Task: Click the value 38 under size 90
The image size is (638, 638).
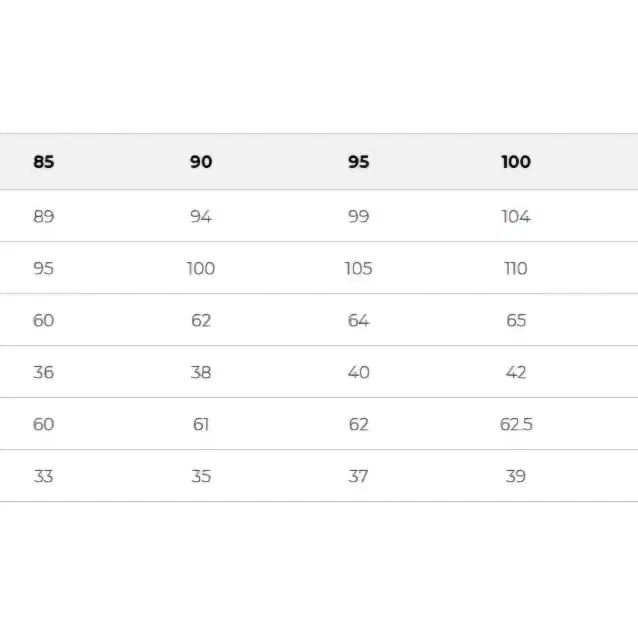Action: click(201, 372)
